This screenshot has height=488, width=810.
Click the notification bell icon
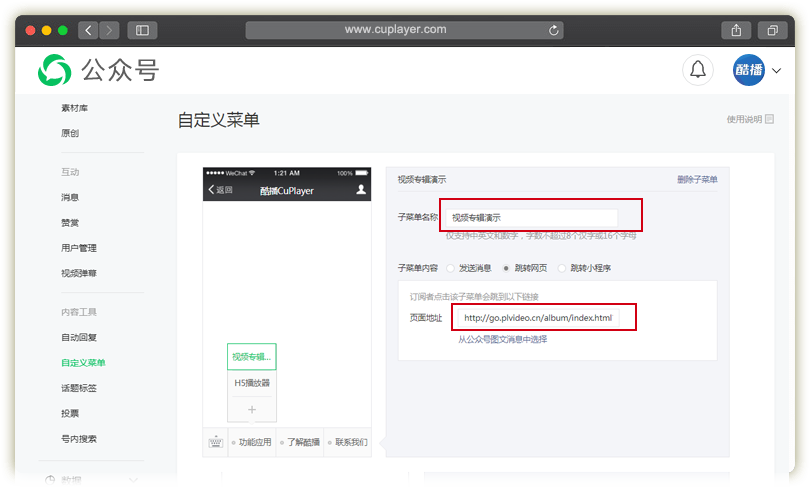click(x=698, y=70)
